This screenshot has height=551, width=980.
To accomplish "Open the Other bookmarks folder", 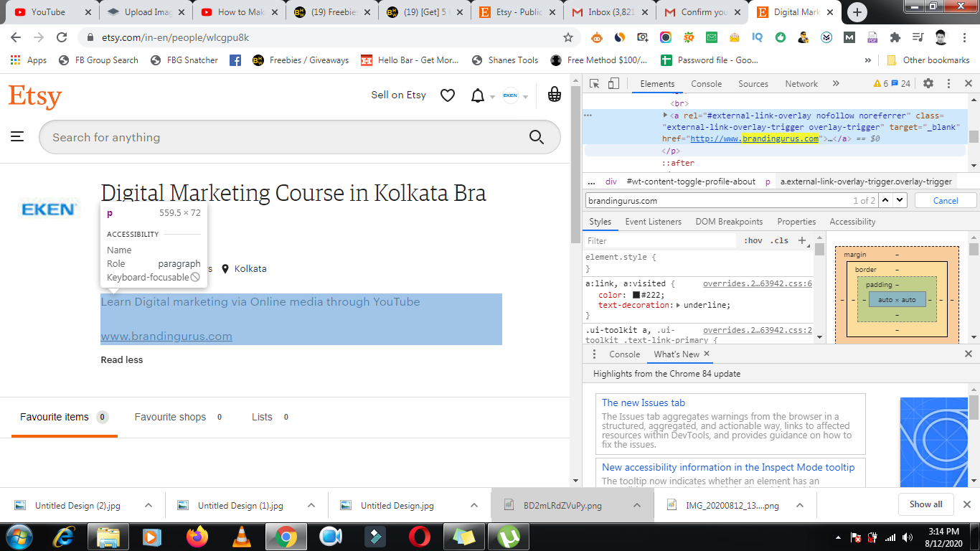I will point(928,60).
